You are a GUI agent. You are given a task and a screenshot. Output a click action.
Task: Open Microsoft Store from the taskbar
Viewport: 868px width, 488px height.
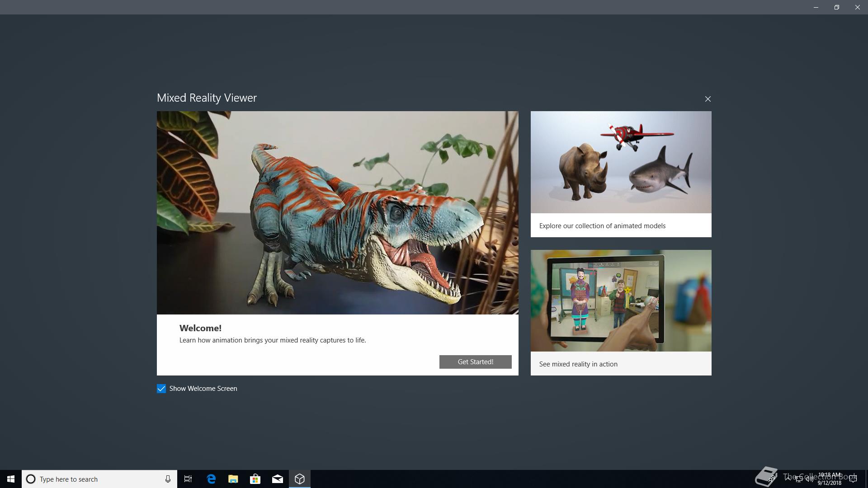(255, 479)
